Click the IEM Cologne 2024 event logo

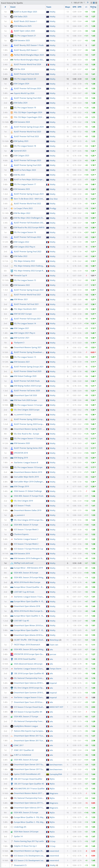[x=12, y=84]
